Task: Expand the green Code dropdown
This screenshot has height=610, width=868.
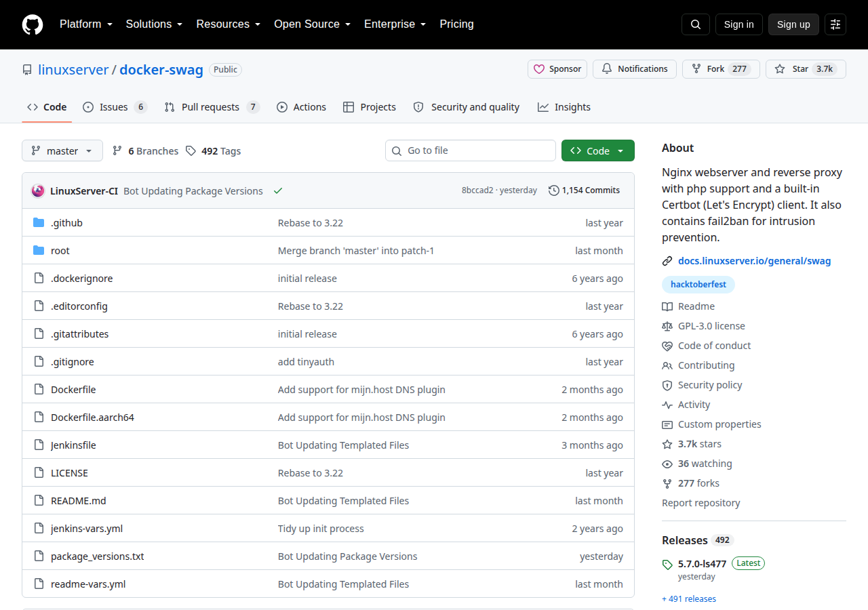Action: [598, 150]
